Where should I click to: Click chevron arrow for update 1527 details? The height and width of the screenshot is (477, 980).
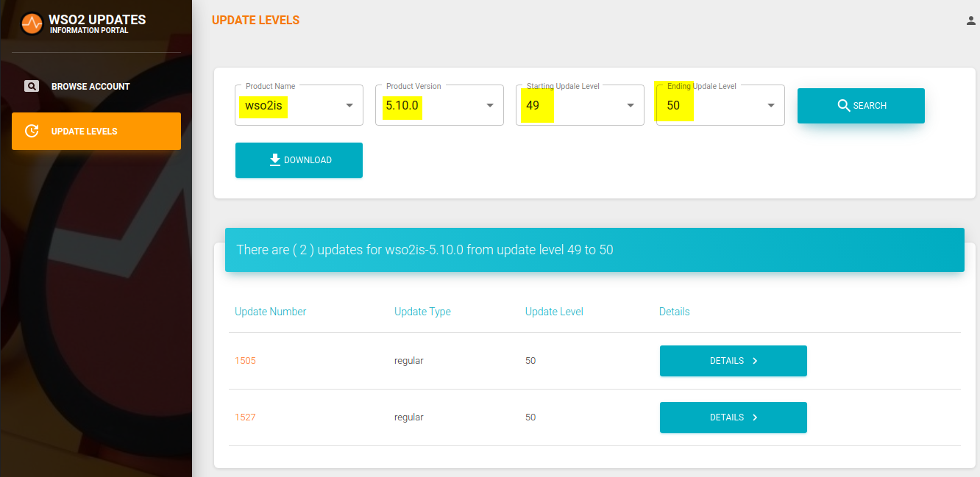click(755, 417)
